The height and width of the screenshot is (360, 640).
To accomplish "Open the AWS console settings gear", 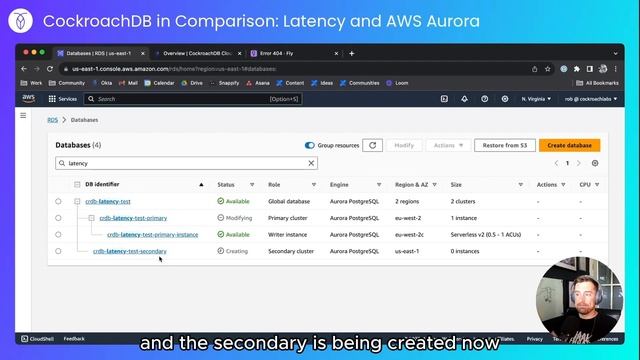I will click(505, 99).
